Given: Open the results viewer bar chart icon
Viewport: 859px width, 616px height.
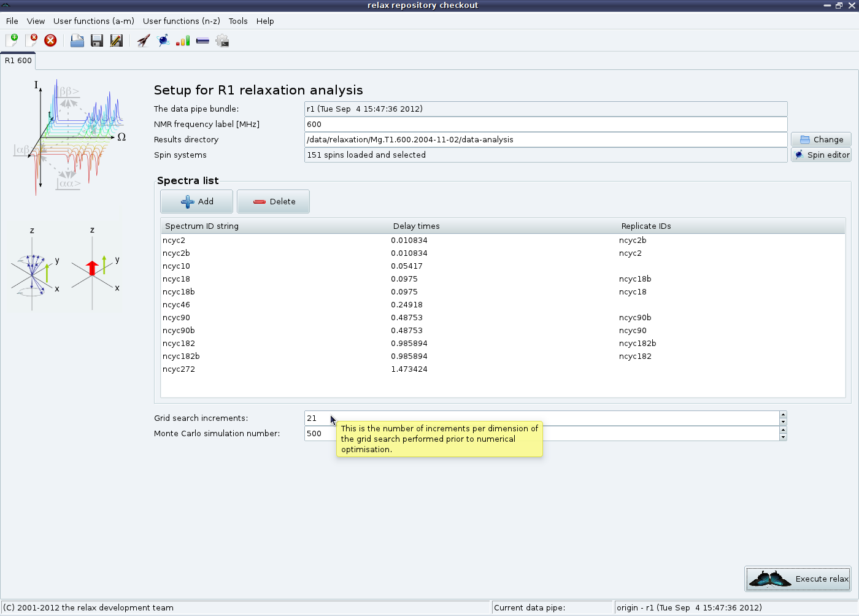Looking at the screenshot, I should pyautogui.click(x=183, y=40).
